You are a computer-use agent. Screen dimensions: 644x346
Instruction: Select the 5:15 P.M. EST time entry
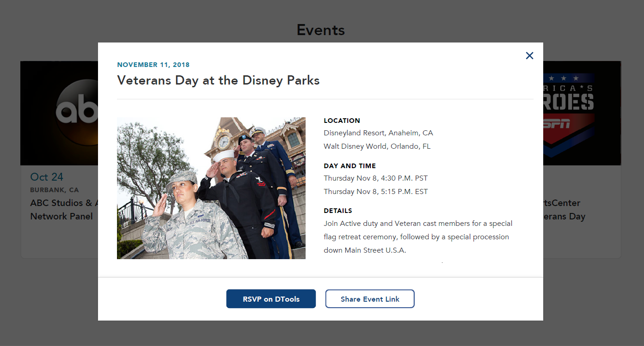pyautogui.click(x=375, y=192)
